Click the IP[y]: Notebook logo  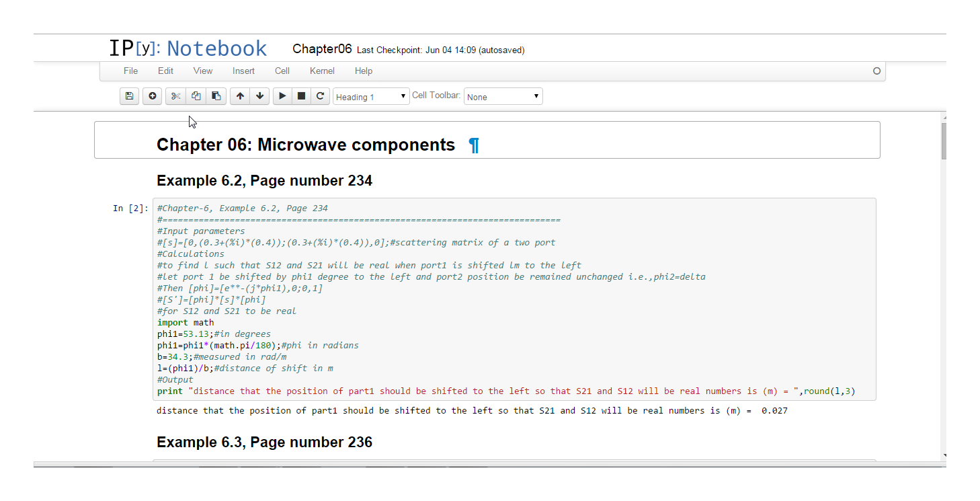point(188,48)
